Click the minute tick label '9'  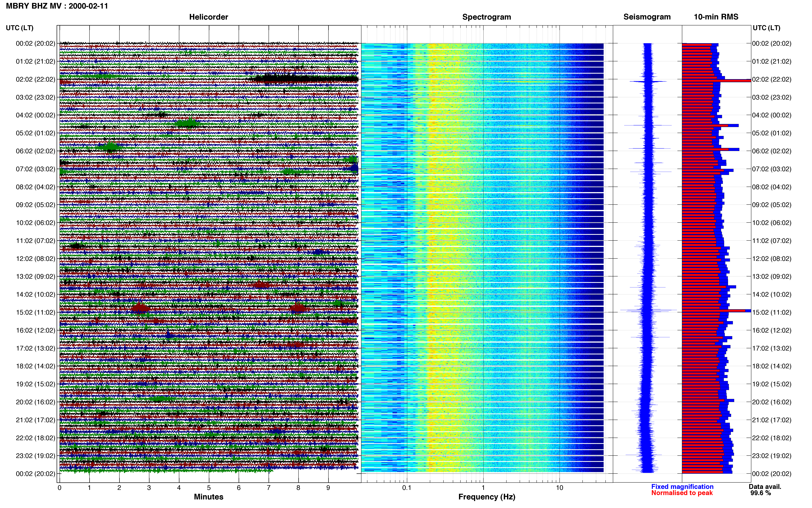pyautogui.click(x=328, y=488)
